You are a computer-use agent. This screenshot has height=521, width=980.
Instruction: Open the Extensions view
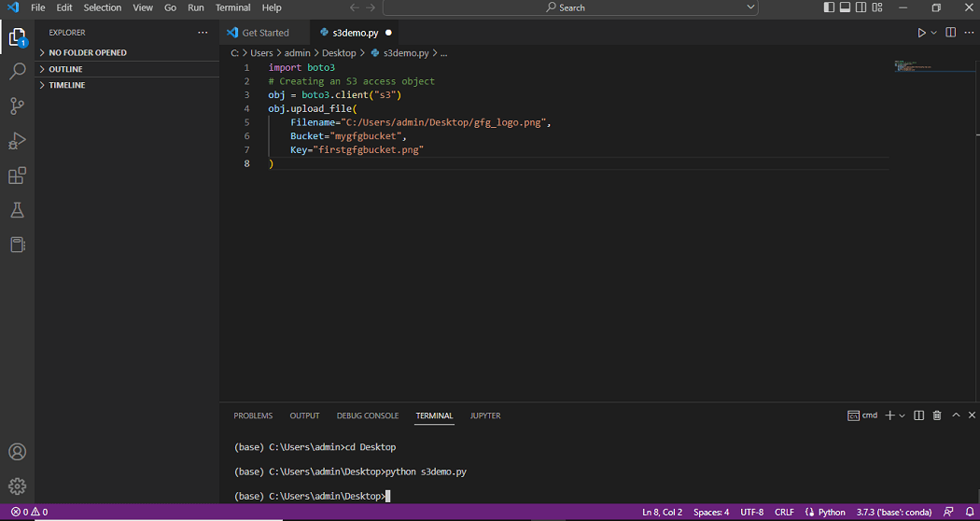point(17,176)
